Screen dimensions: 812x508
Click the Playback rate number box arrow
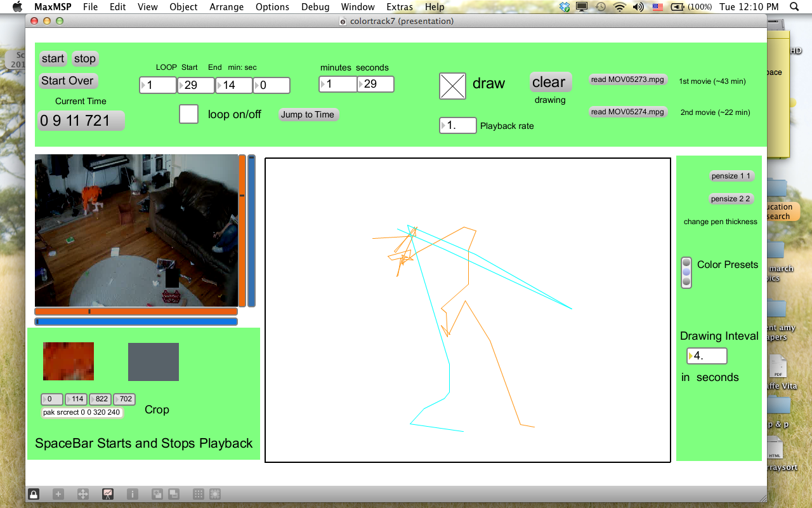(445, 126)
